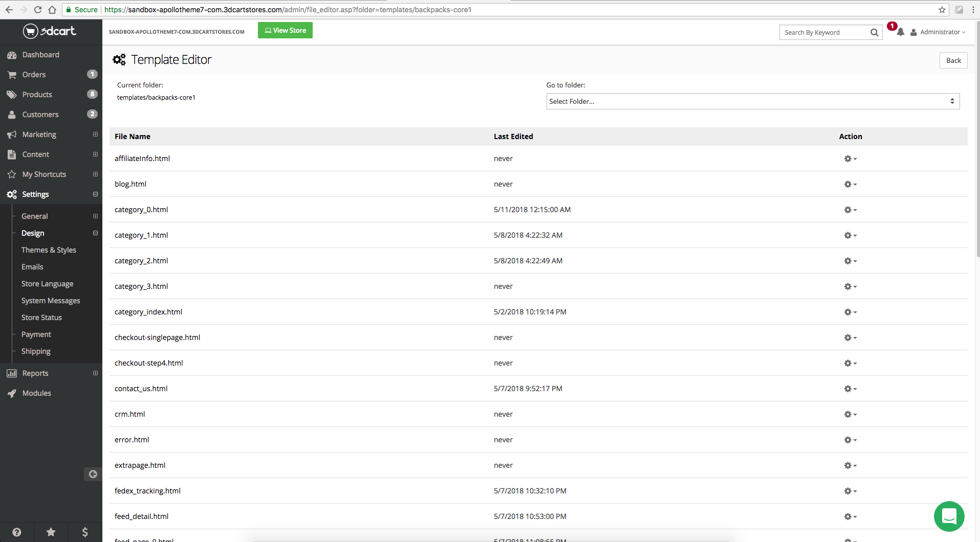The image size is (980, 542).
Task: Go to Themes & Styles
Action: coord(49,250)
